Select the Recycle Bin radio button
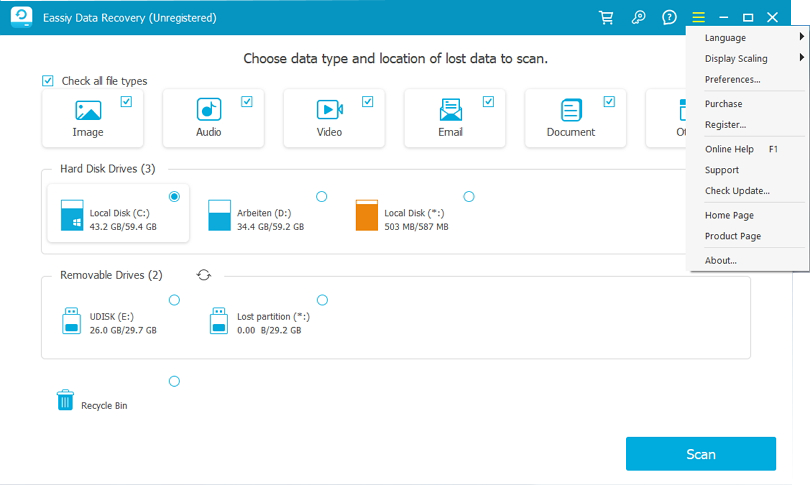The height and width of the screenshot is (485, 810). point(174,381)
